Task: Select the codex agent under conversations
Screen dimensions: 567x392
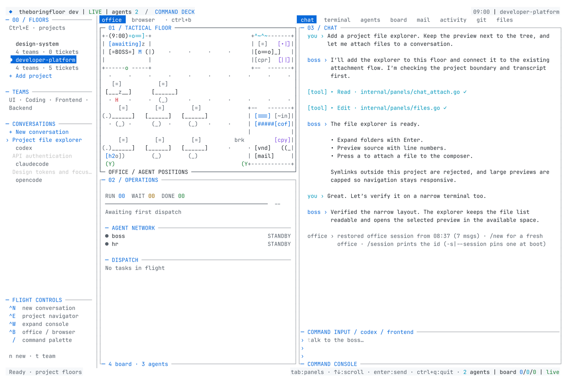Action: 24,148
